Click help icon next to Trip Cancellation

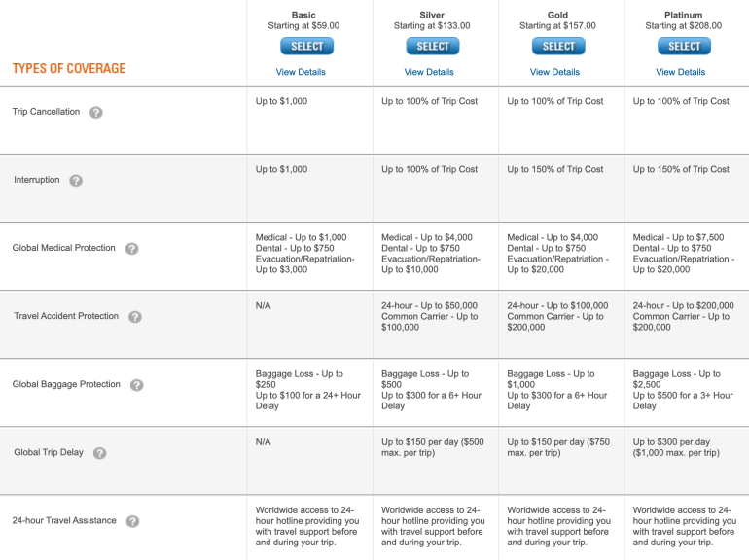point(96,112)
